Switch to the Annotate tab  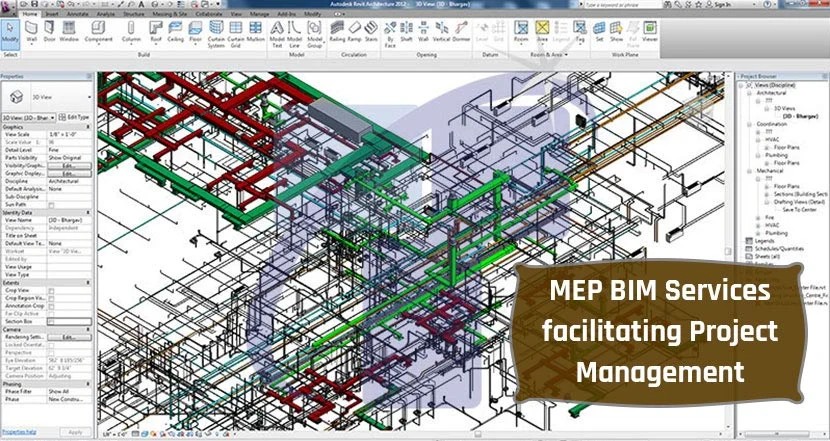tap(78, 14)
